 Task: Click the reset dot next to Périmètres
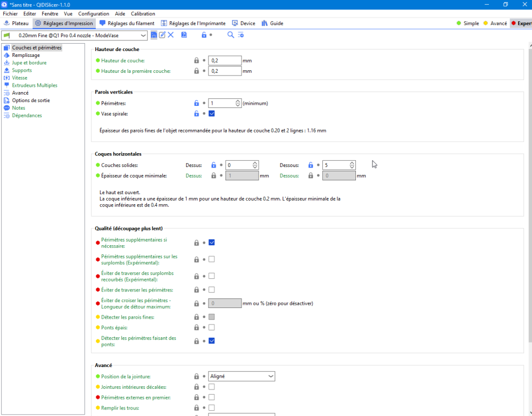(204, 103)
